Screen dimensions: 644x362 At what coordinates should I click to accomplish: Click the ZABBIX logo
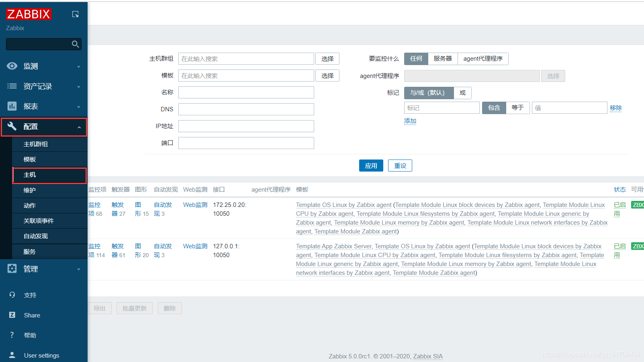29,14
